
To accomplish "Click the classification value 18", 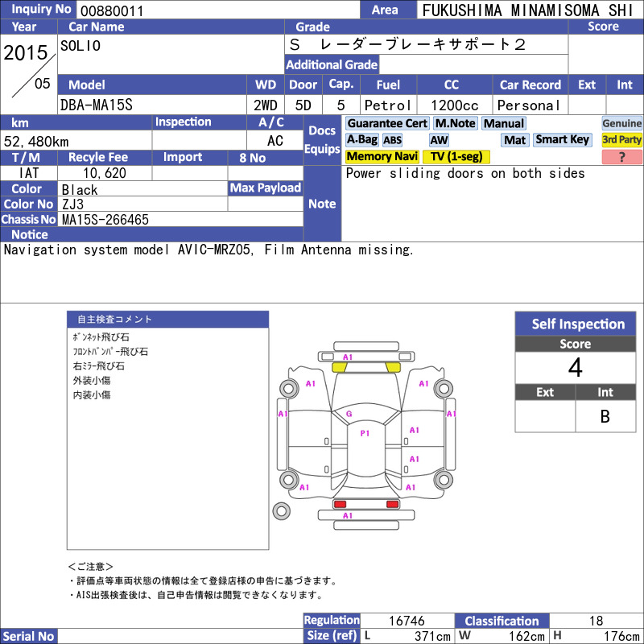I will [596, 621].
